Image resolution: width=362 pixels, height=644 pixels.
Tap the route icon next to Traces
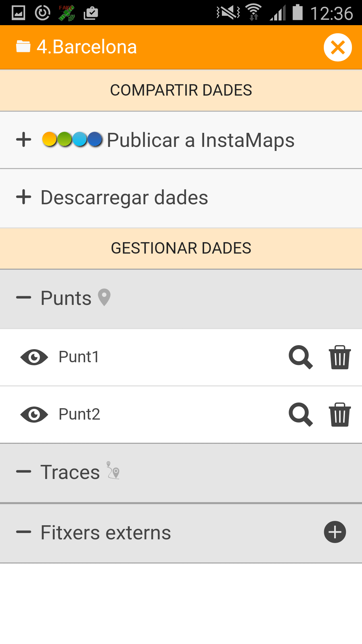click(x=113, y=470)
